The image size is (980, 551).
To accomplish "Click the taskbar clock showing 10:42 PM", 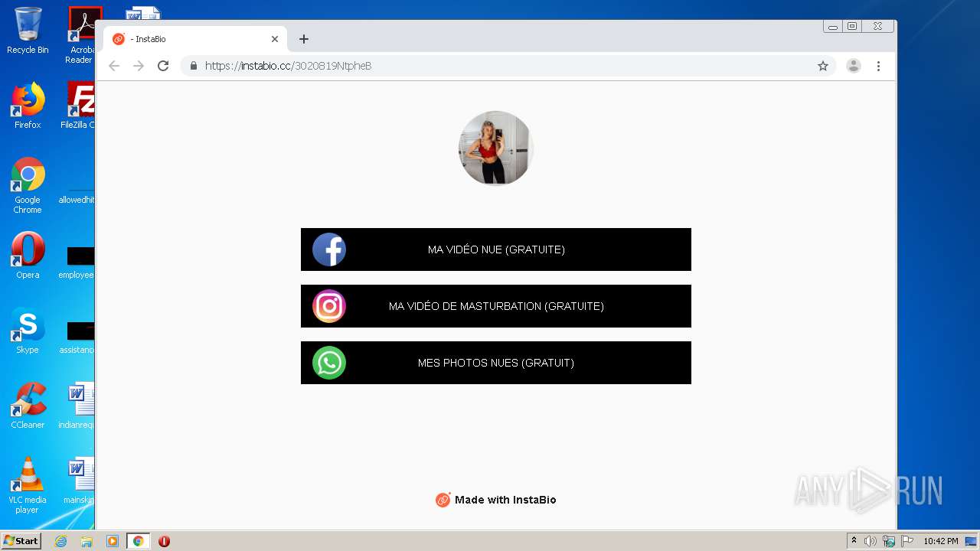I will click(x=941, y=541).
